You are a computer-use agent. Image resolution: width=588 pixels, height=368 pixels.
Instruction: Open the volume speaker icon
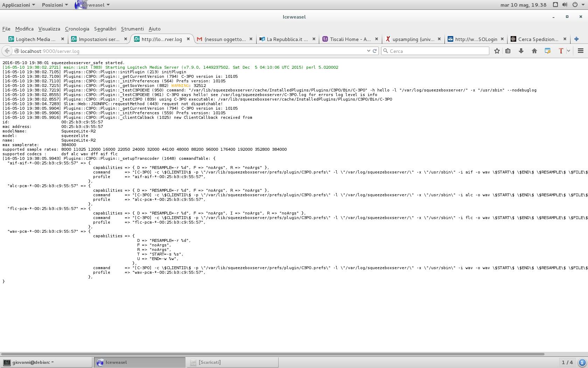pyautogui.click(x=565, y=5)
